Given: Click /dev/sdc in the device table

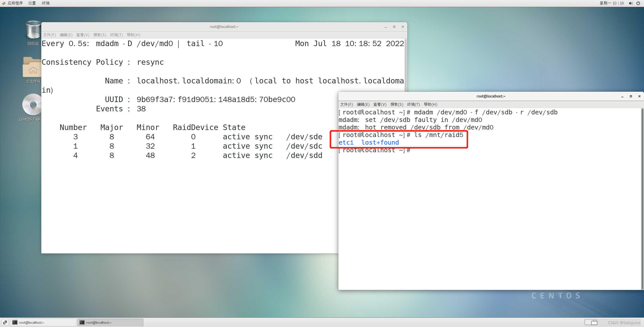Looking at the screenshot, I should click(x=304, y=146).
